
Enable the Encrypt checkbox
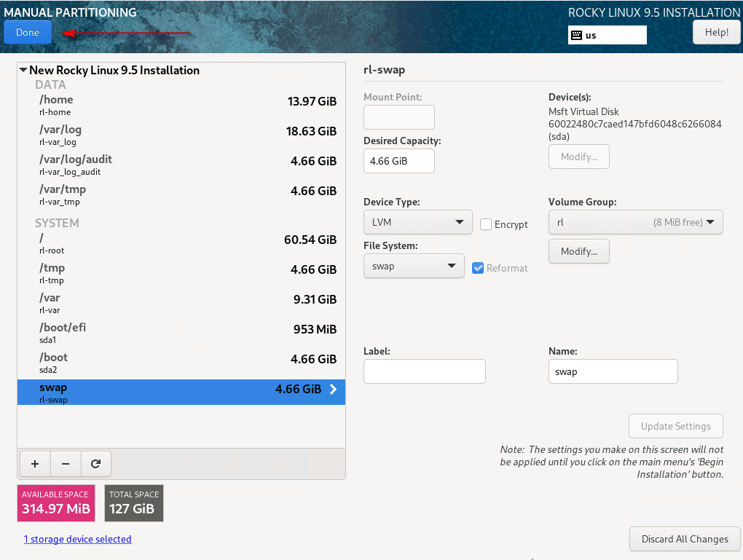tap(486, 224)
